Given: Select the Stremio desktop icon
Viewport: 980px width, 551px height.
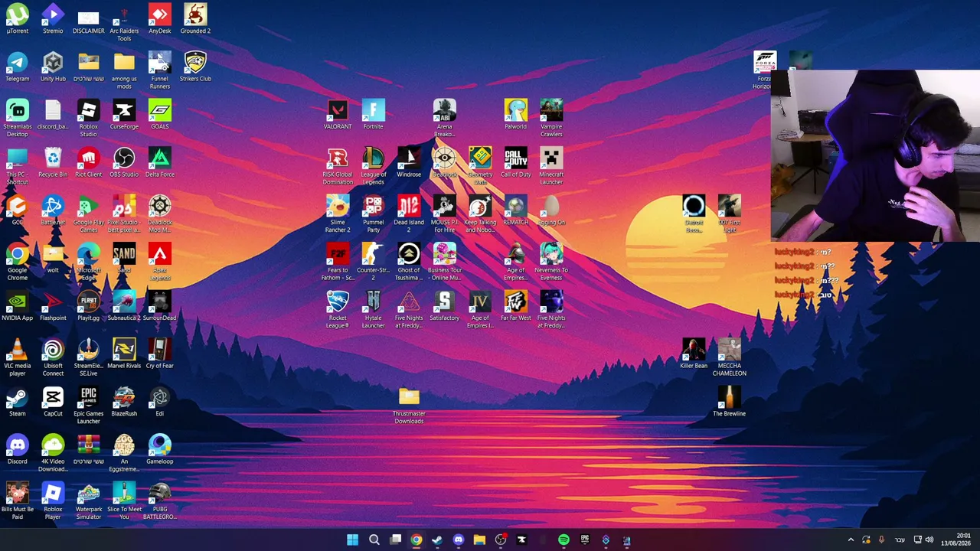Looking at the screenshot, I should 53,19.
